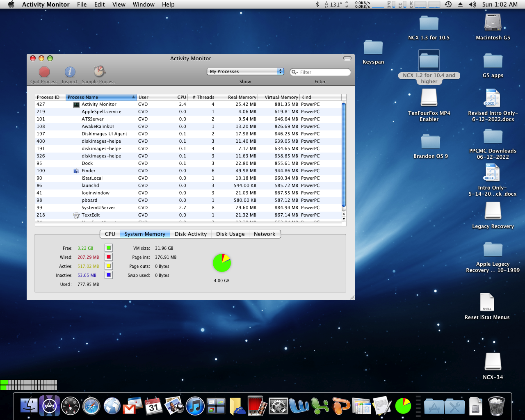Image resolution: width=525 pixels, height=420 pixels.
Task: Click the process list scroll-down arrow
Action: click(344, 219)
